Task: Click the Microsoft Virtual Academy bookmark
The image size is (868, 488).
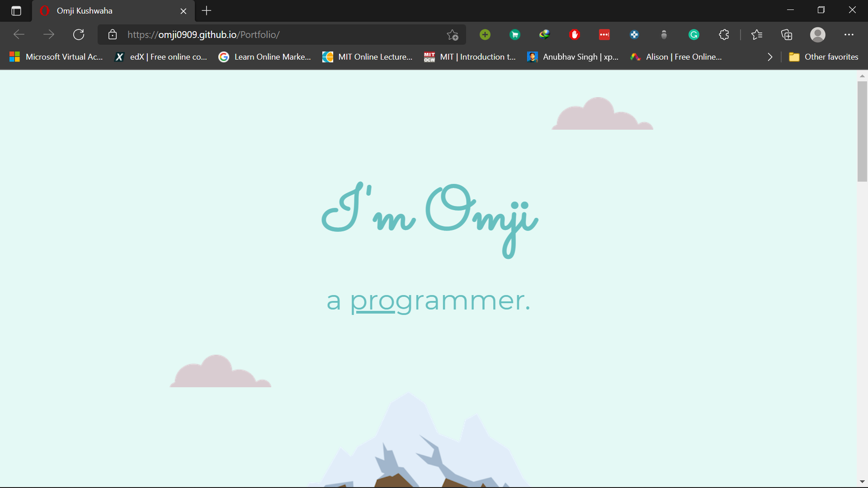Action: coord(57,57)
